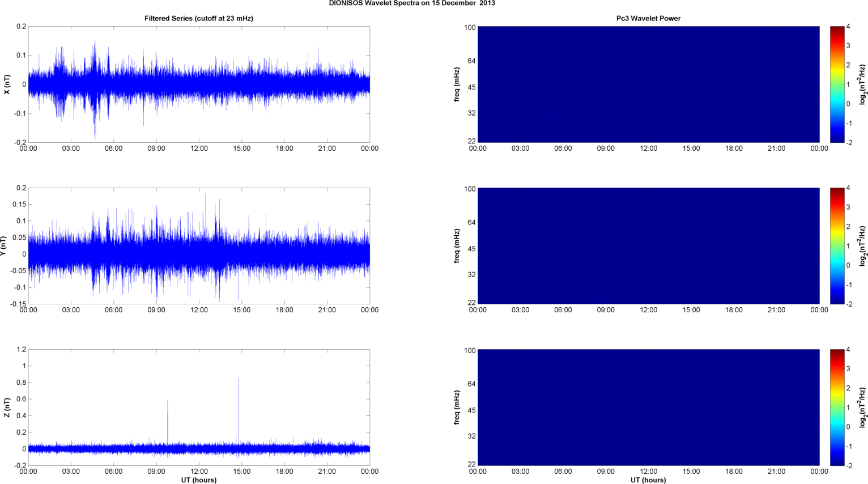Click the '0' value on the Y color bar

click(x=848, y=265)
